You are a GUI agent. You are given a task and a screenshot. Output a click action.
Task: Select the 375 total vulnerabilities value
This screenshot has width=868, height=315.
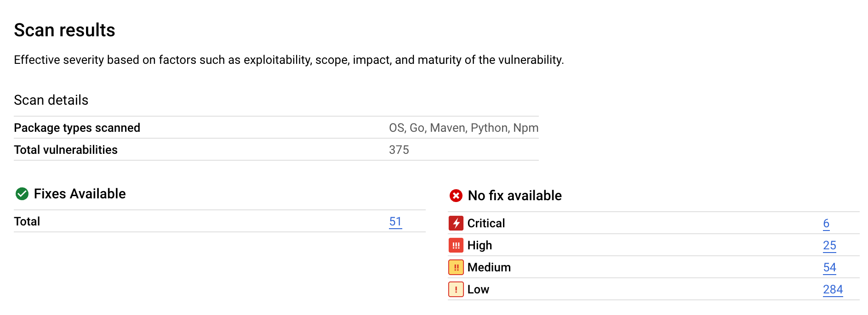click(399, 150)
